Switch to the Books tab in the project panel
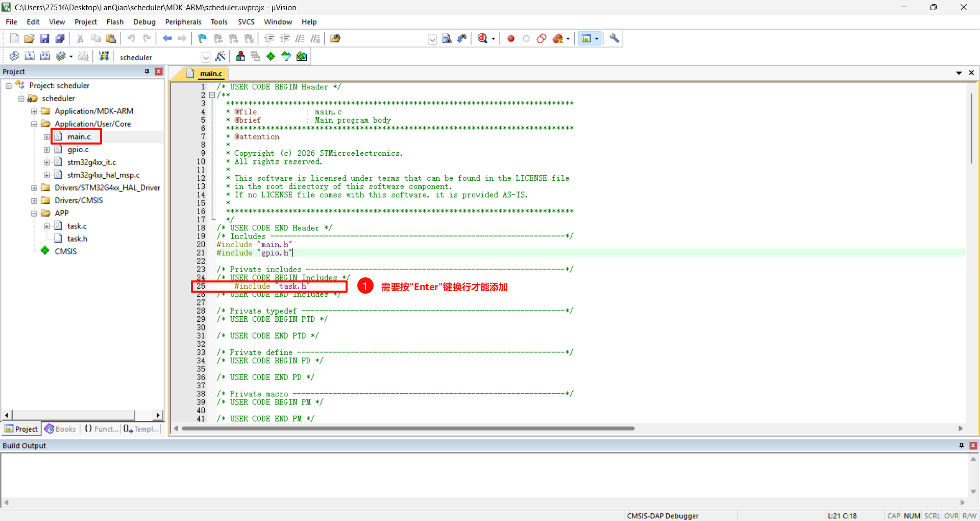Image resolution: width=980 pixels, height=521 pixels. tap(60, 429)
